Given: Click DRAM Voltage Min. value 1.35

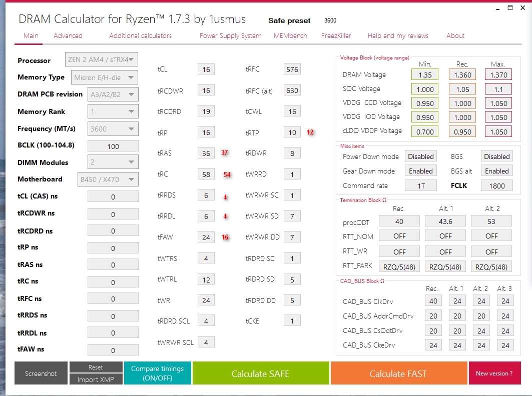Looking at the screenshot, I should (x=425, y=74).
